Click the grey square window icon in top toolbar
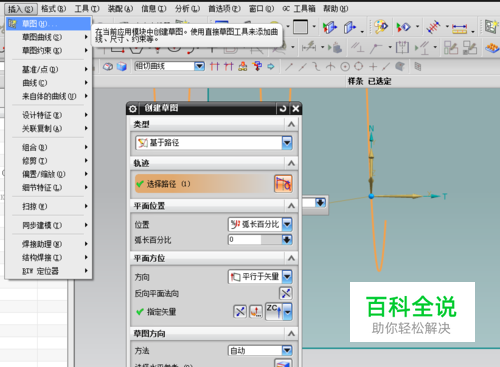 coord(300,27)
